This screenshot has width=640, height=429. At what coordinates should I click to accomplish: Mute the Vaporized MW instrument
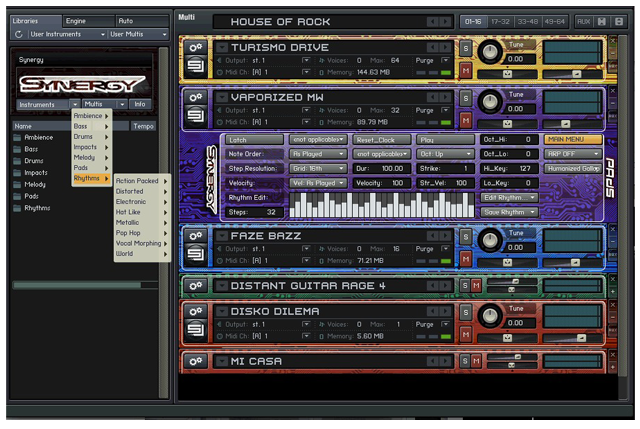466,121
